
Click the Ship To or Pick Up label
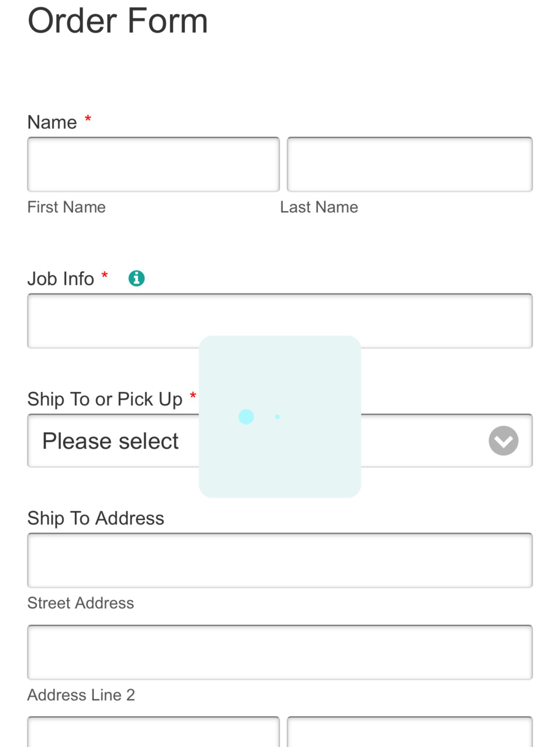[105, 399]
